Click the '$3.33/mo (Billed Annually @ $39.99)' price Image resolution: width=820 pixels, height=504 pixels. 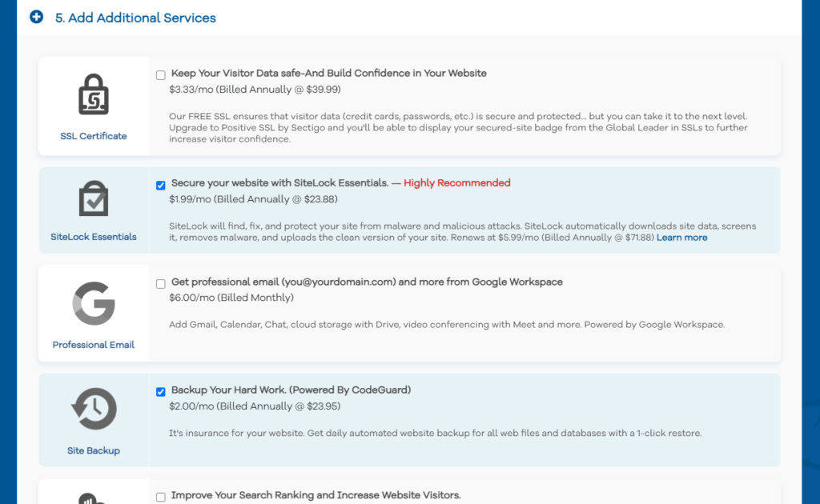pos(255,90)
